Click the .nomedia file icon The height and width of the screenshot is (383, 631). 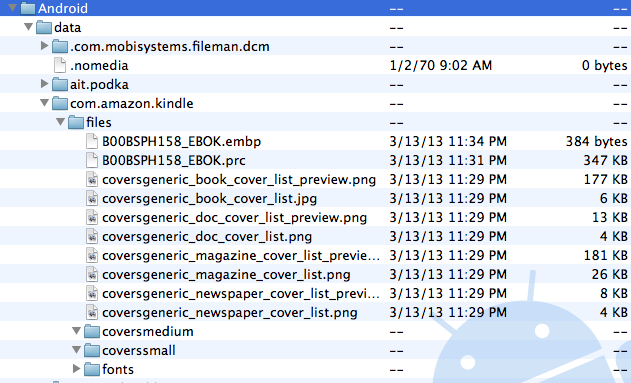(x=60, y=65)
